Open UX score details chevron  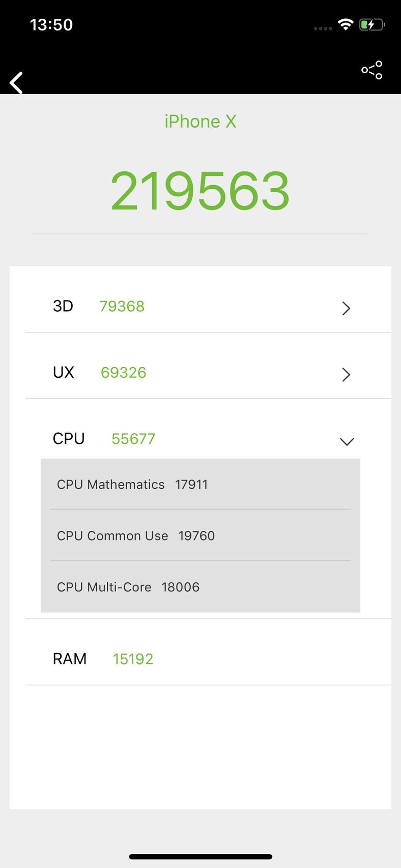346,375
